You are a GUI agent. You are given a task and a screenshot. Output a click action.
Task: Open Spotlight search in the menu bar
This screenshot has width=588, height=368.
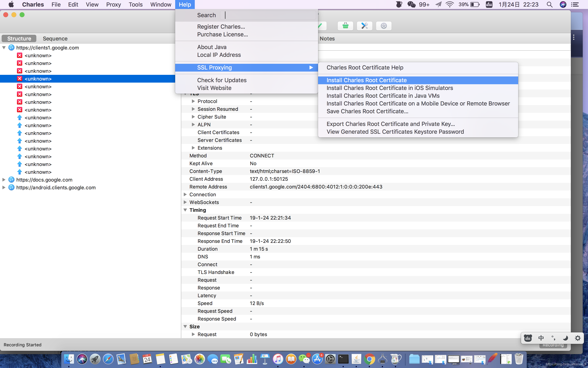click(x=550, y=4)
